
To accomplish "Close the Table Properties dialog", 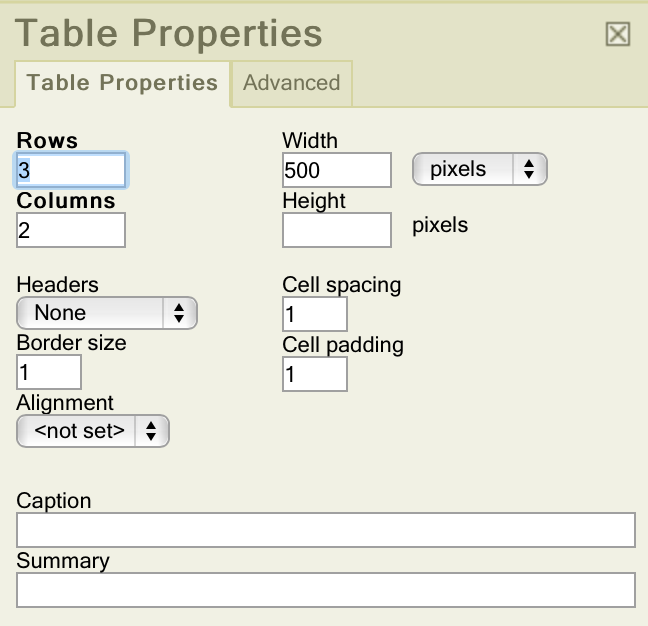I will point(618,34).
